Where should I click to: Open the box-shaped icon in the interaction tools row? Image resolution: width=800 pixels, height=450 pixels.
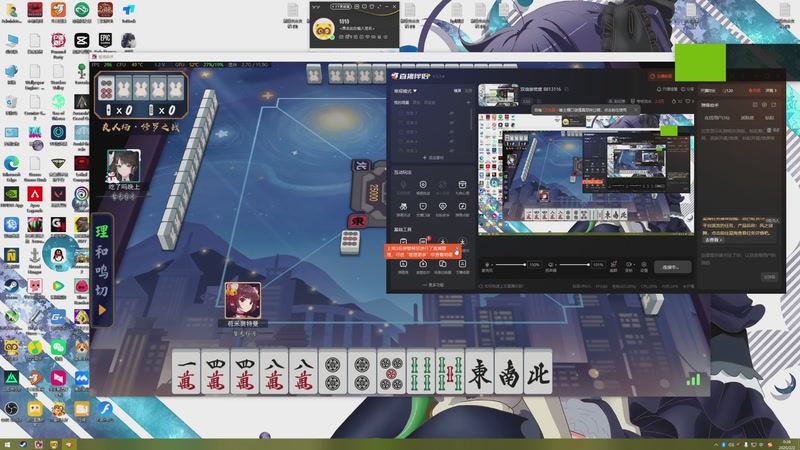pos(462,185)
